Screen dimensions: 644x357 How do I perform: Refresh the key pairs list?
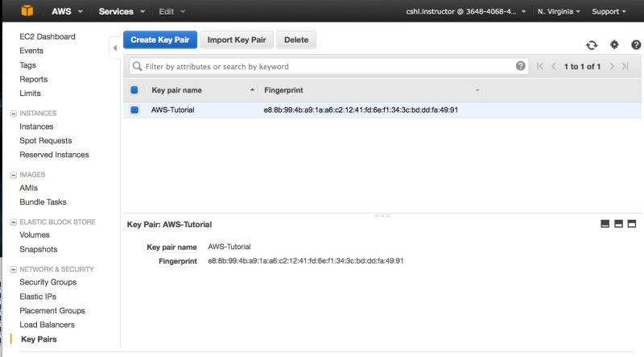[x=592, y=45]
